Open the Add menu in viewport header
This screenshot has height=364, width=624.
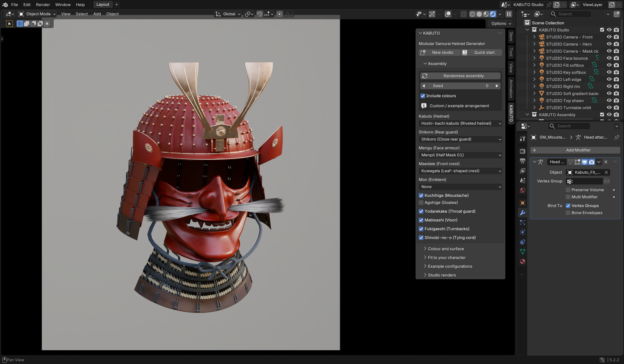point(97,14)
